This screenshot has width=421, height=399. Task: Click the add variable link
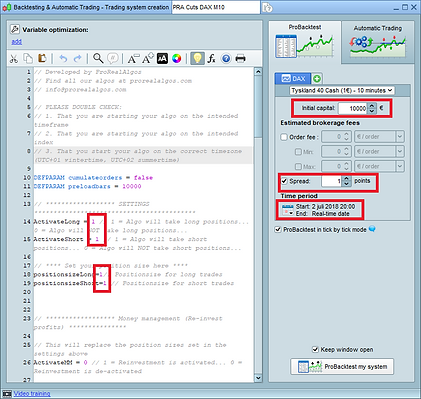[17, 42]
